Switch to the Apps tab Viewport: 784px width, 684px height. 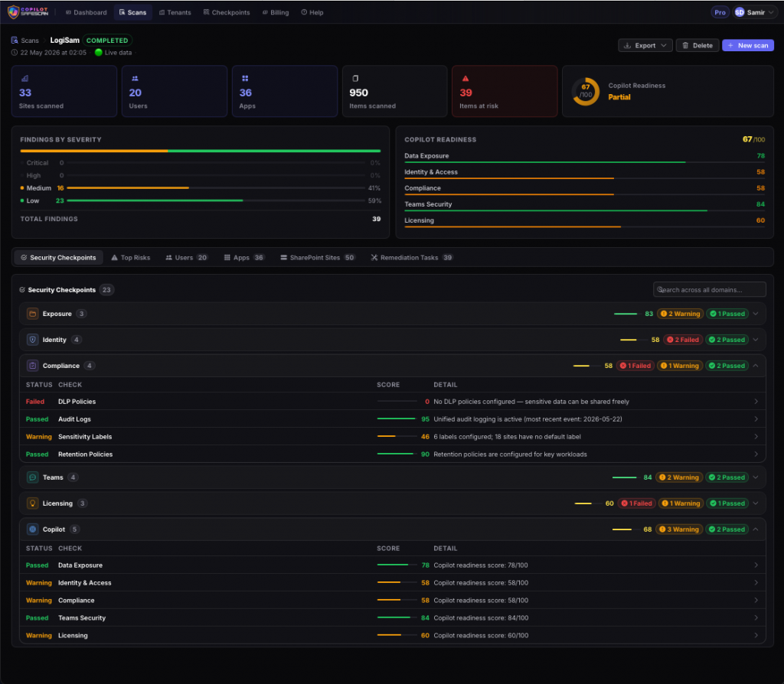[244, 257]
